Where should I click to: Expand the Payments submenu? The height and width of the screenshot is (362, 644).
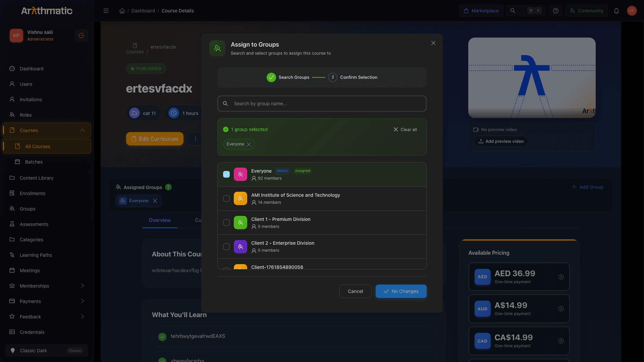point(83,301)
